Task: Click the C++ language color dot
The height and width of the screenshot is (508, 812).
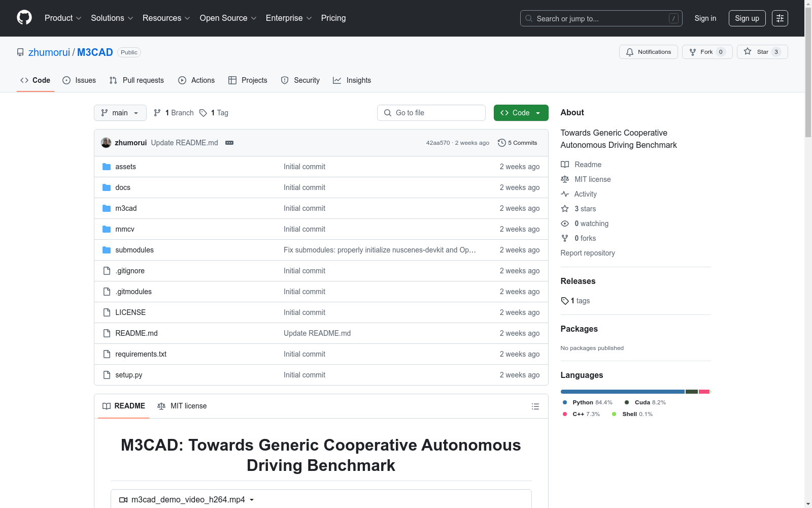Action: tap(565, 414)
